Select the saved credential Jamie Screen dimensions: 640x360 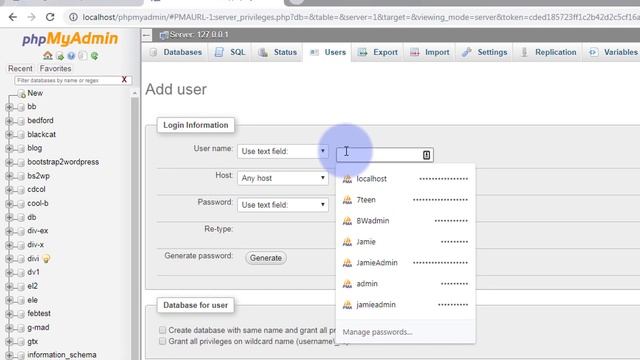(405, 242)
